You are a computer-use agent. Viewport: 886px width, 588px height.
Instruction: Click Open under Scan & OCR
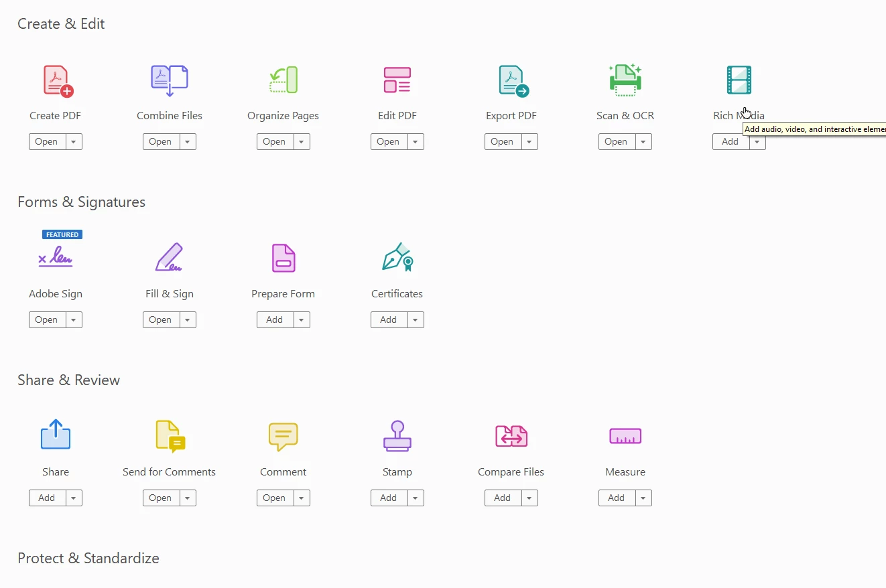617,141
